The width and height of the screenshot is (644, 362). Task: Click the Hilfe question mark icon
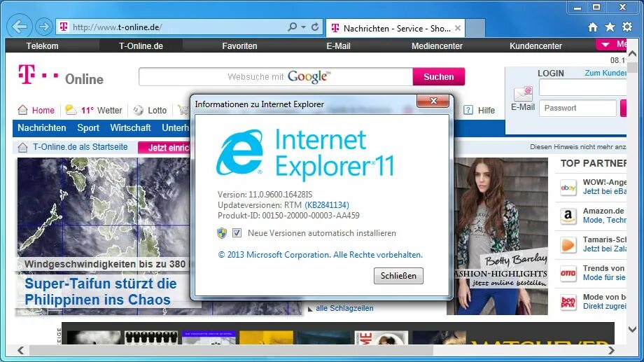[x=468, y=110]
